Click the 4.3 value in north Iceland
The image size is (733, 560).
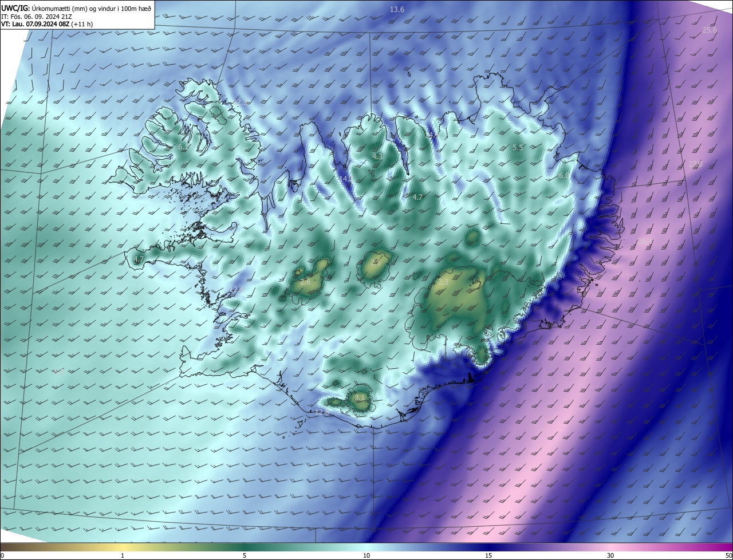[377, 156]
